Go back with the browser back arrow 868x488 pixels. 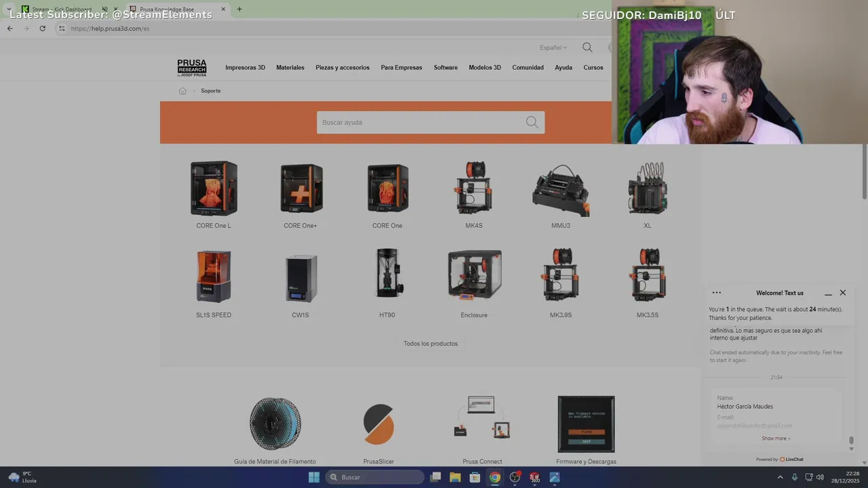(x=9, y=28)
